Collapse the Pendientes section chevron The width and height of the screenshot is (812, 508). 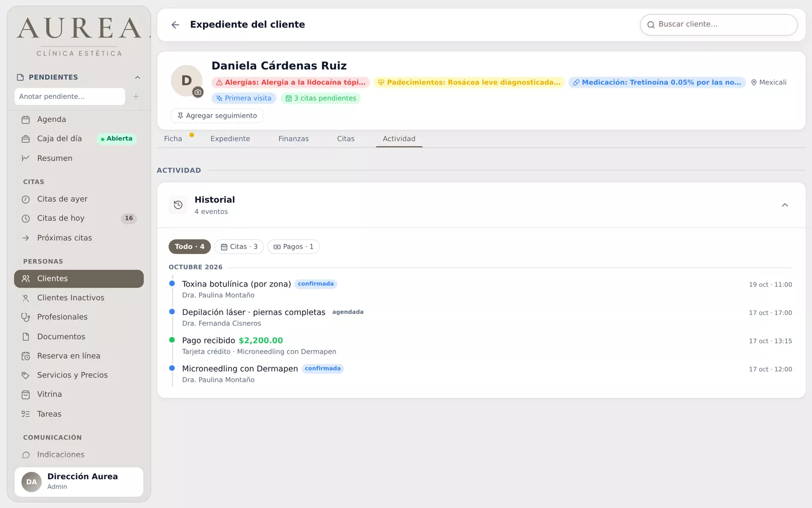coord(137,77)
